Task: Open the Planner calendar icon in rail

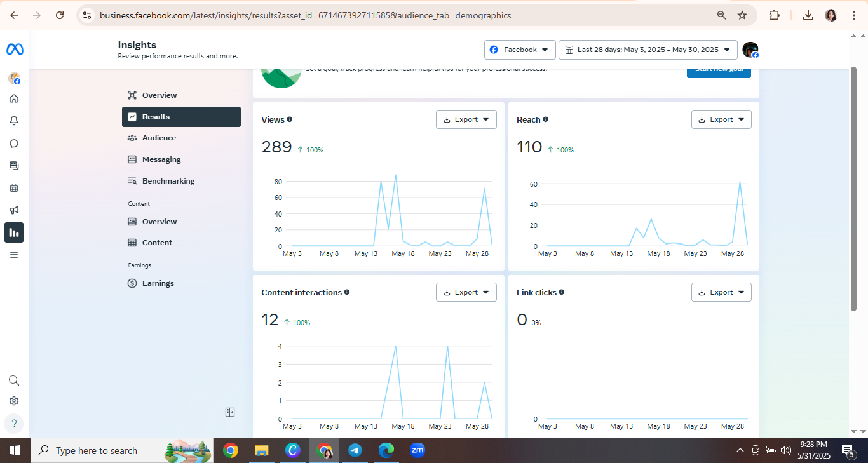Action: click(x=14, y=188)
